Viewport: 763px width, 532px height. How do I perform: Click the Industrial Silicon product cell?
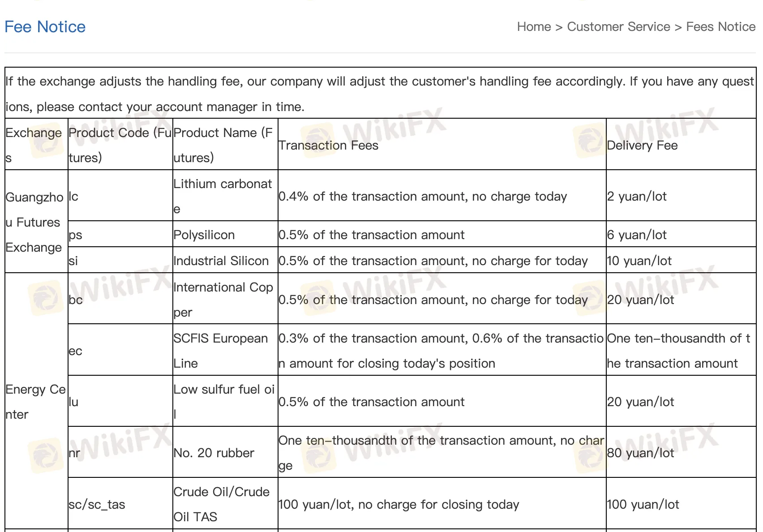pos(221,261)
